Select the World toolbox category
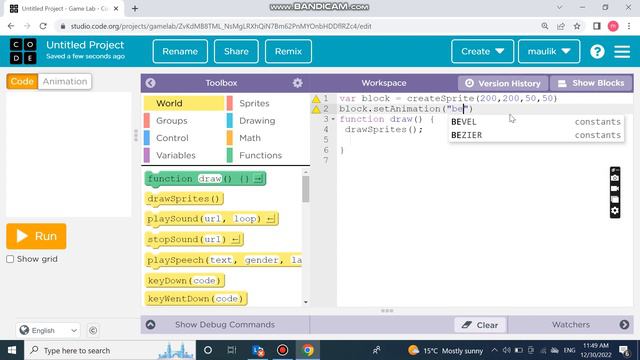The image size is (640, 360). click(x=184, y=103)
